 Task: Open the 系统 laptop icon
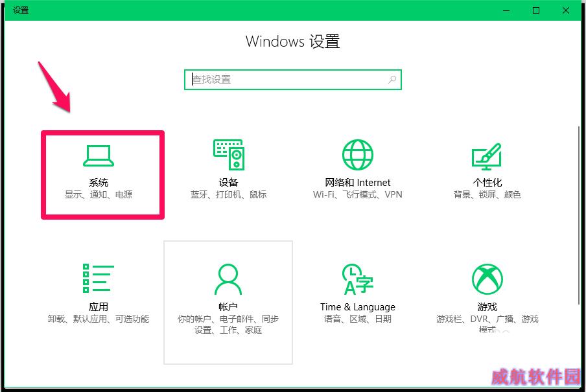point(99,156)
